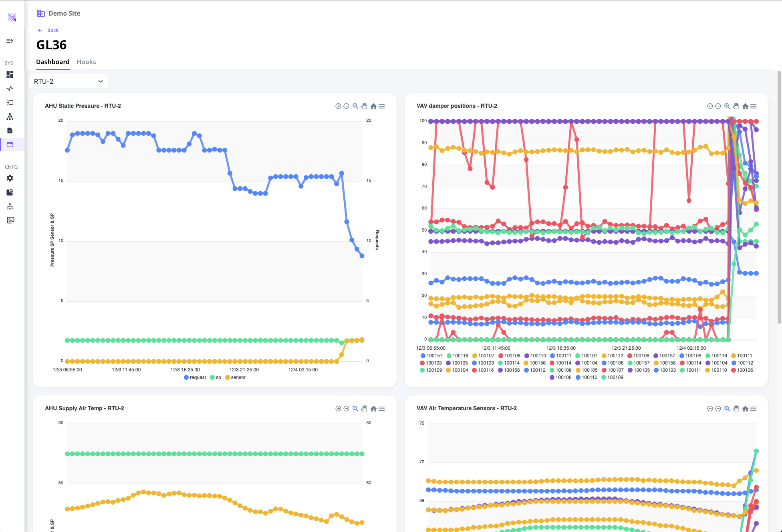
Task: Reset zoom on VAV Air Temperature Sensors chart
Action: pyautogui.click(x=745, y=409)
